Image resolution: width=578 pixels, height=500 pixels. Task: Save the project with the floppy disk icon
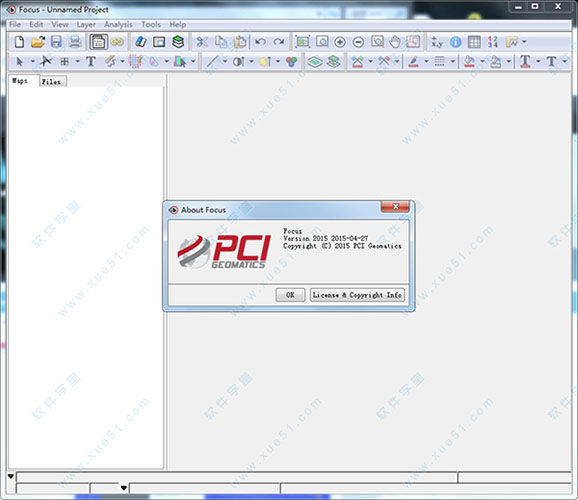pyautogui.click(x=56, y=42)
